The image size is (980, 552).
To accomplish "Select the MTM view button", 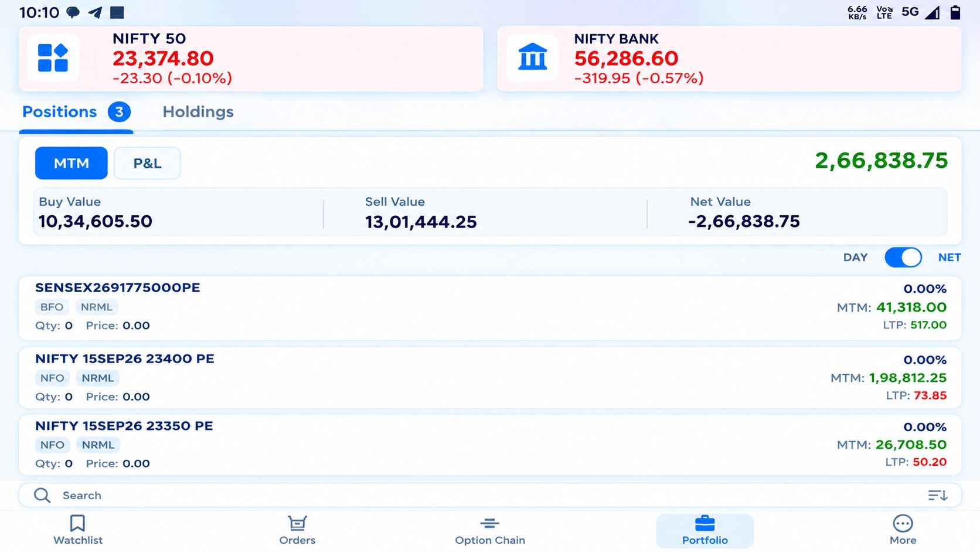I will (72, 163).
